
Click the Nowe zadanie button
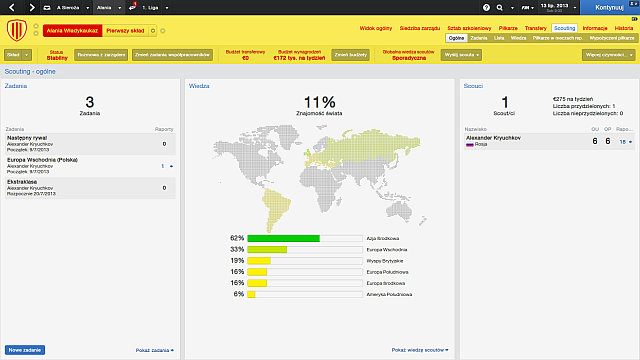pyautogui.click(x=25, y=350)
